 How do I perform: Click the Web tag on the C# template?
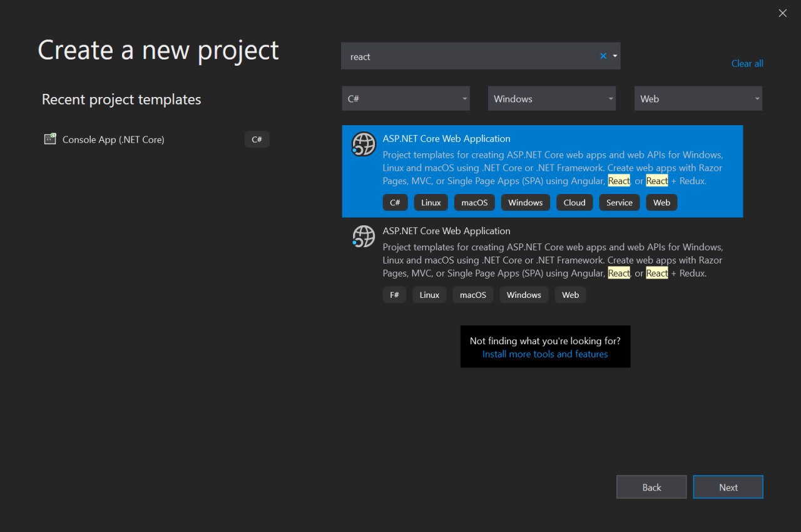[x=661, y=202]
